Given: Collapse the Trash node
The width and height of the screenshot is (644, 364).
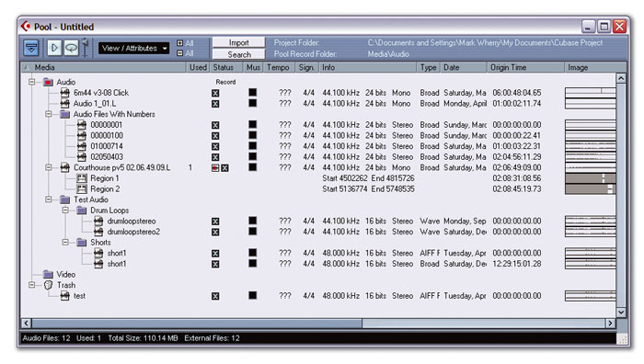Looking at the screenshot, I should (x=31, y=285).
